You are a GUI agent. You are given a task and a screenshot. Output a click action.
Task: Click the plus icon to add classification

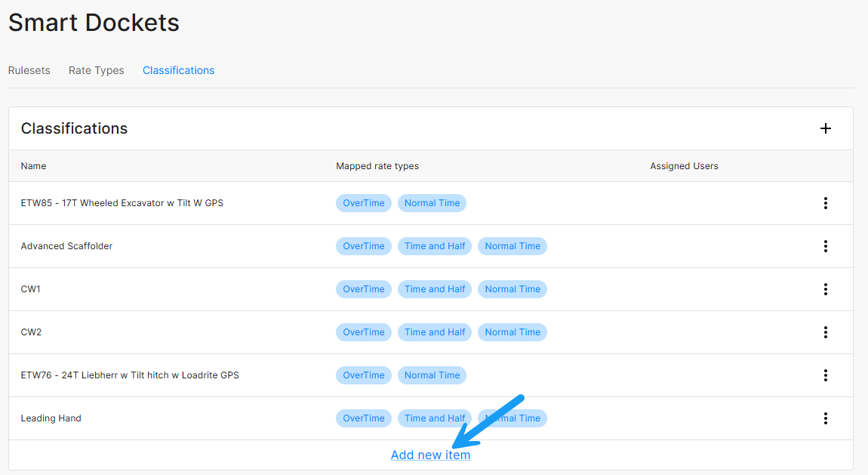pyautogui.click(x=826, y=128)
